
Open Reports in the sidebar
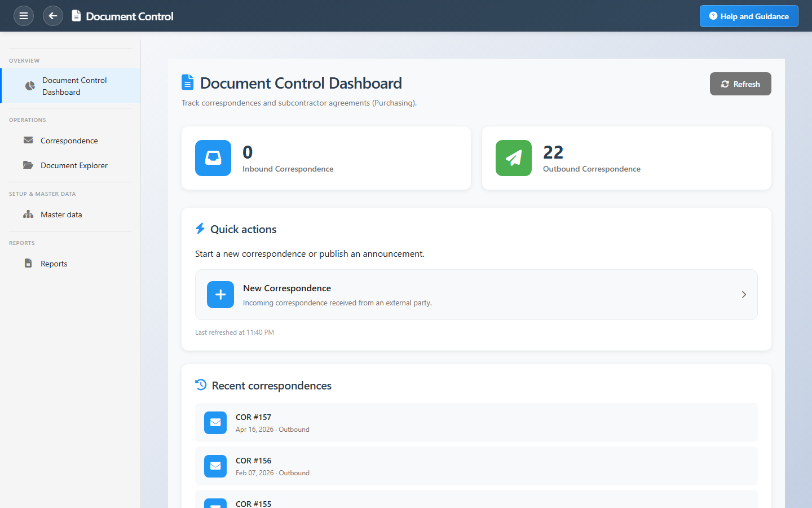coord(70,264)
